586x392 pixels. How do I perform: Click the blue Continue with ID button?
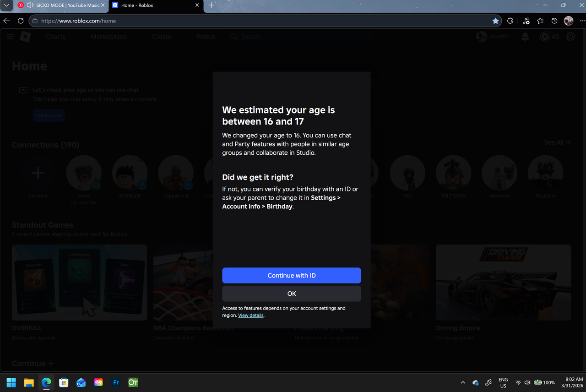(x=292, y=275)
